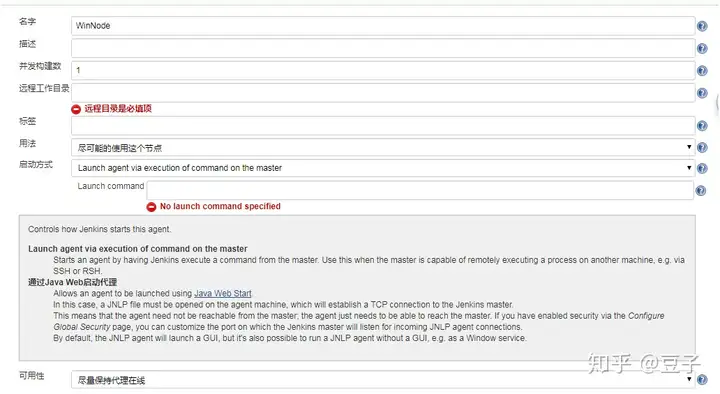
Task: Click the error icon beside No launch command specified
Action: (151, 207)
